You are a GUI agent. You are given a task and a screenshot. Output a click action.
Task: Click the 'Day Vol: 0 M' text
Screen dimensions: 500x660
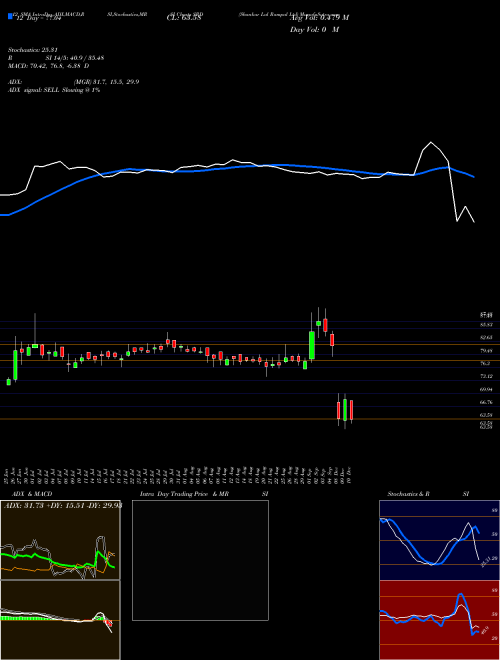tap(314, 30)
